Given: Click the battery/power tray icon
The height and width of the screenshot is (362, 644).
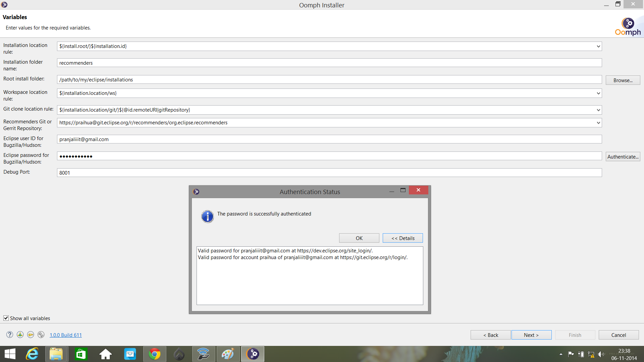Looking at the screenshot, I should point(581,354).
